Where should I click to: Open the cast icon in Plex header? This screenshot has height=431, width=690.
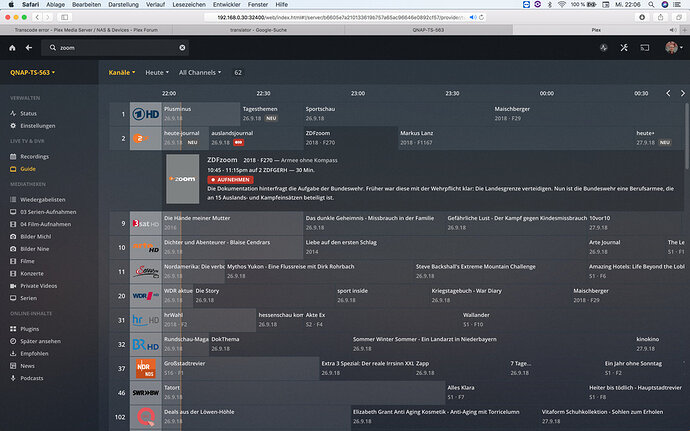tap(645, 48)
